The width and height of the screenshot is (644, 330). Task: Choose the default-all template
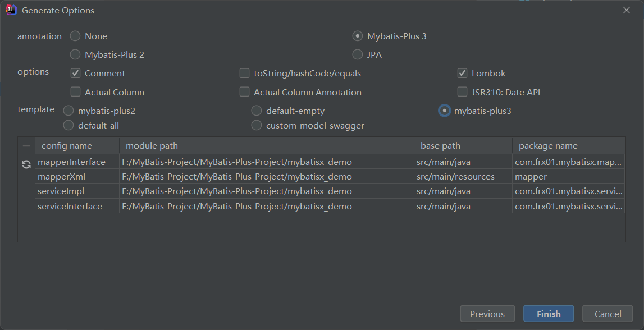click(68, 125)
